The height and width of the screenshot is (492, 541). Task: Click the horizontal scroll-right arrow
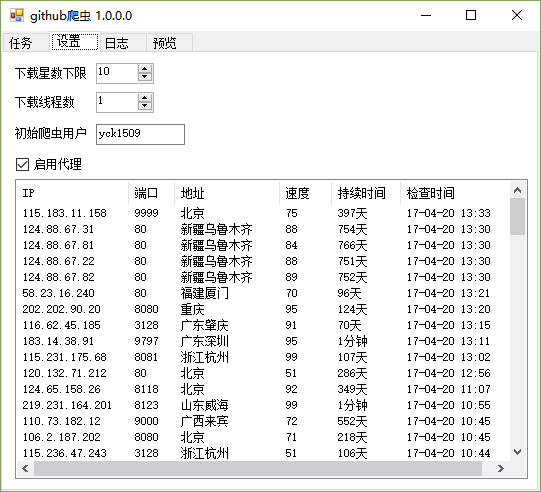[x=501, y=469]
